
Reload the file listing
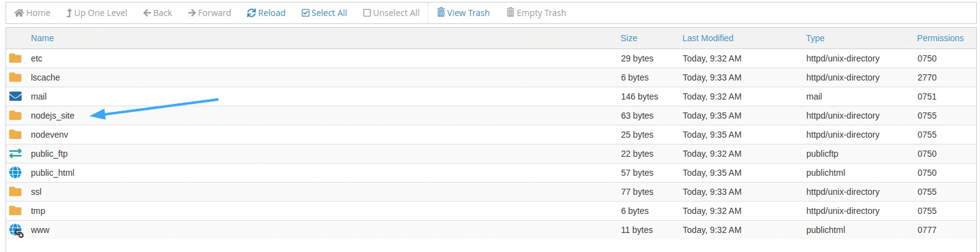click(x=266, y=13)
